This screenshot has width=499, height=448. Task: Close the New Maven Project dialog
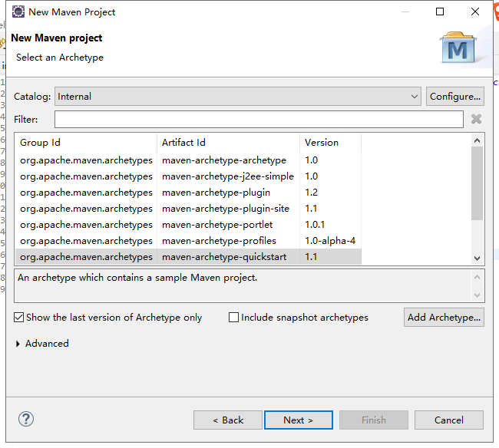point(474,12)
